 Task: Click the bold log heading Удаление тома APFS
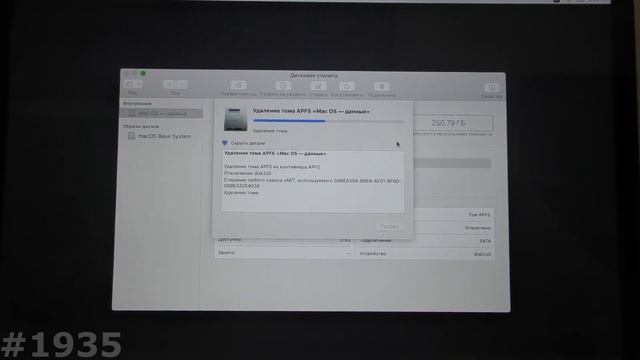click(x=275, y=154)
